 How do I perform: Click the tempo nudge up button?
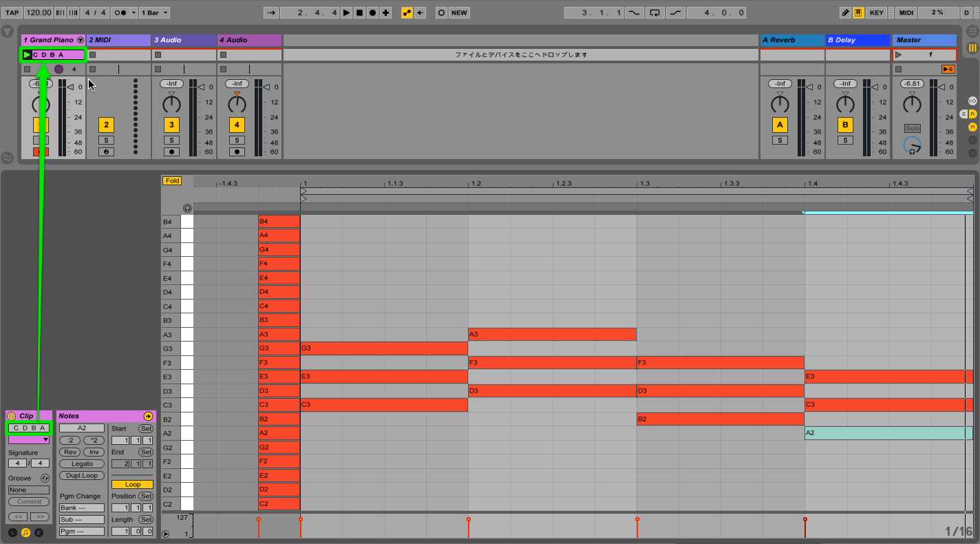[x=72, y=12]
